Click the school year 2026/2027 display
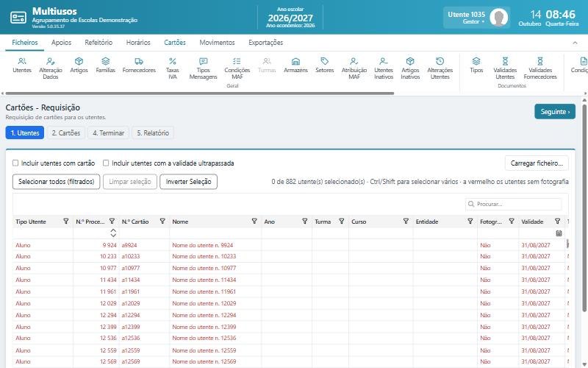Screen dimensions: 588x368 290,18
